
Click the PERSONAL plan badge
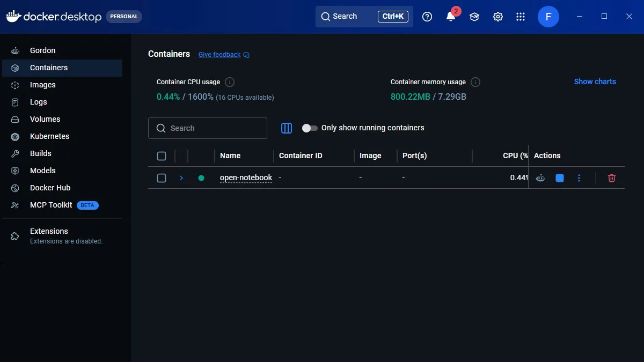[124, 17]
